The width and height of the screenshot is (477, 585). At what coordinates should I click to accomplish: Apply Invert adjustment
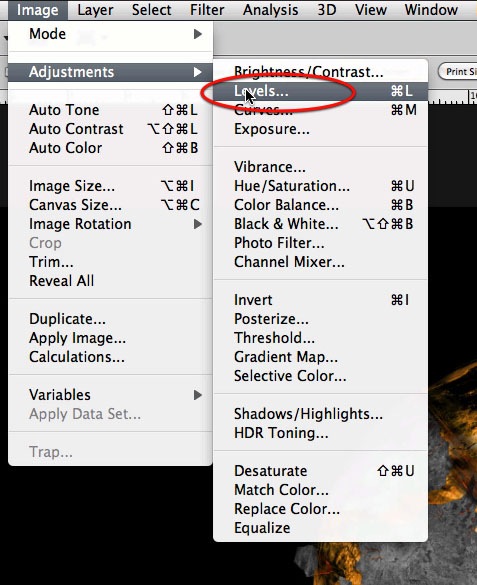(320, 300)
